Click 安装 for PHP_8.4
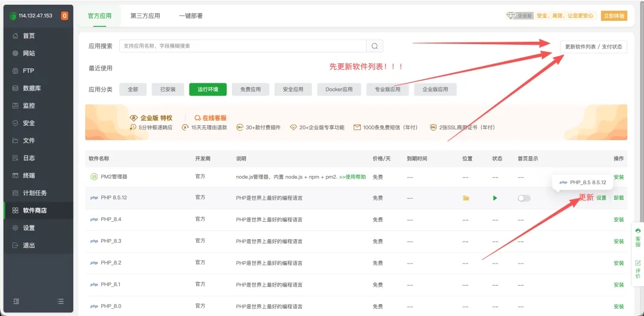Viewport: 644px width, 316px height. [618, 219]
